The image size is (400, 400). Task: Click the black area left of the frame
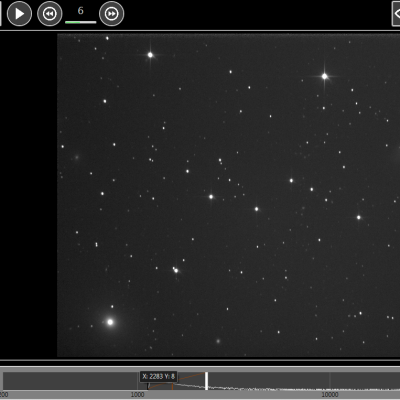click(x=28, y=195)
